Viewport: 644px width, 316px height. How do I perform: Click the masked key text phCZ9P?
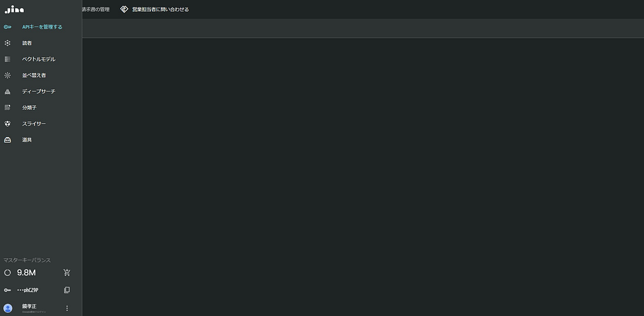coord(28,290)
